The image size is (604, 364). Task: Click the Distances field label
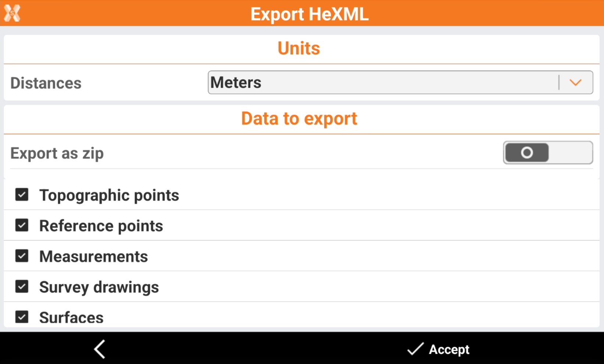tap(46, 83)
